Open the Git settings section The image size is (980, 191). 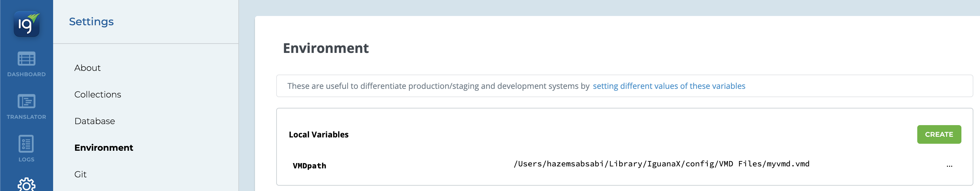[80, 175]
